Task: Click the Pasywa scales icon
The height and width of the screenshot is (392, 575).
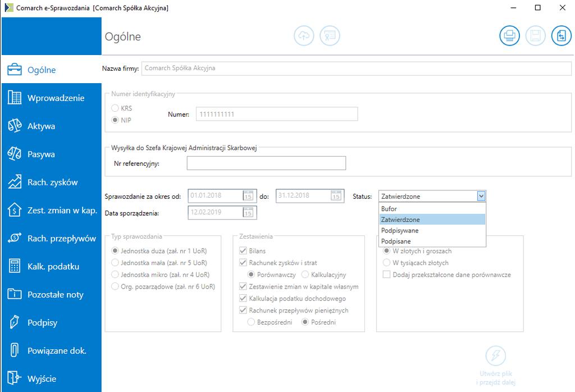Action: 15,154
